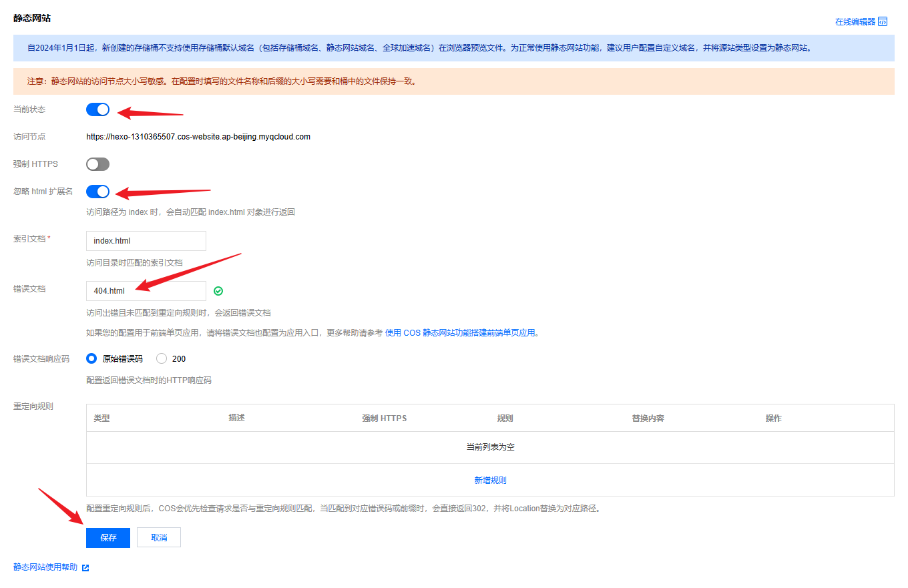The width and height of the screenshot is (908, 588).
Task: Open the 静态网站使用帮助 link
Action: [45, 568]
